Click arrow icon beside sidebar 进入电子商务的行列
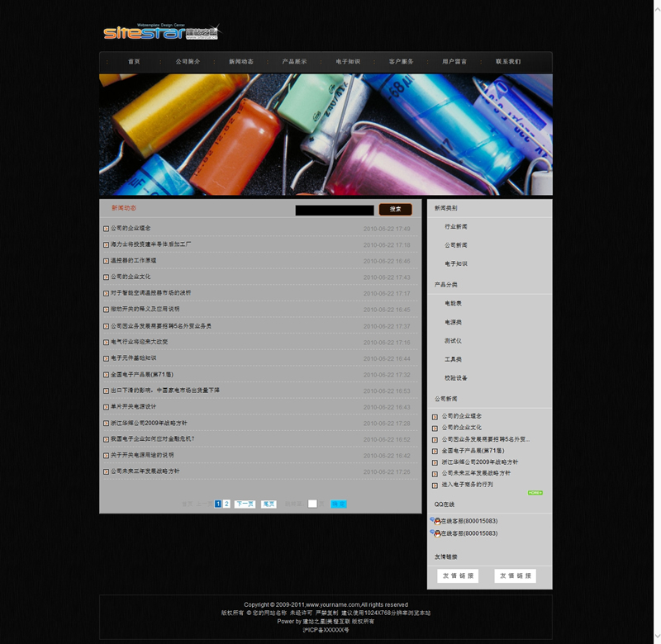 pyautogui.click(x=435, y=485)
